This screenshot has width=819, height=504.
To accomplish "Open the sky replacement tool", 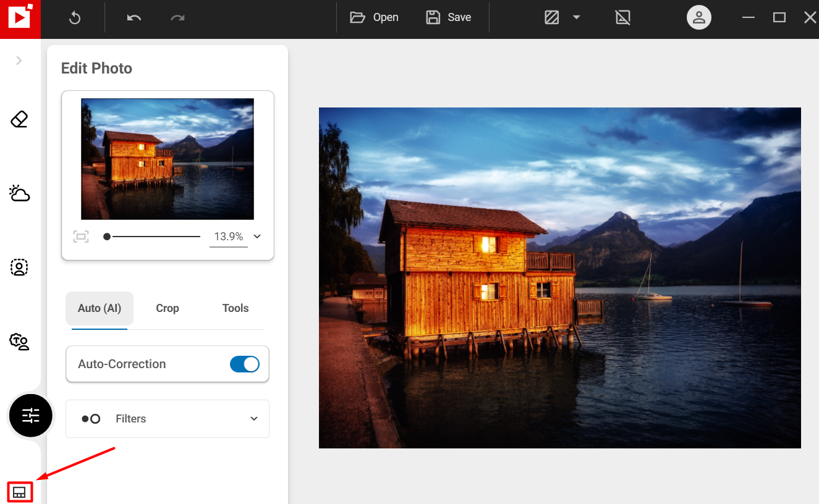I will pos(20,193).
